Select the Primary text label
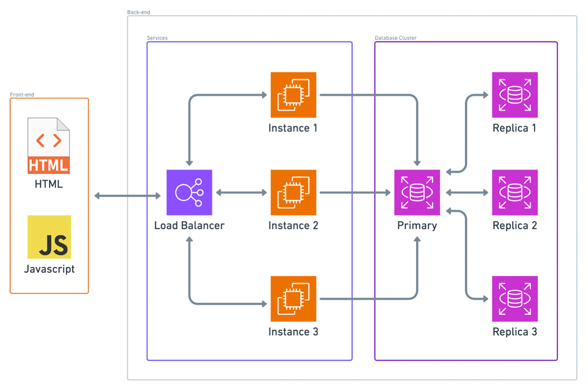Screen dimensions: 588x392 (x=417, y=226)
